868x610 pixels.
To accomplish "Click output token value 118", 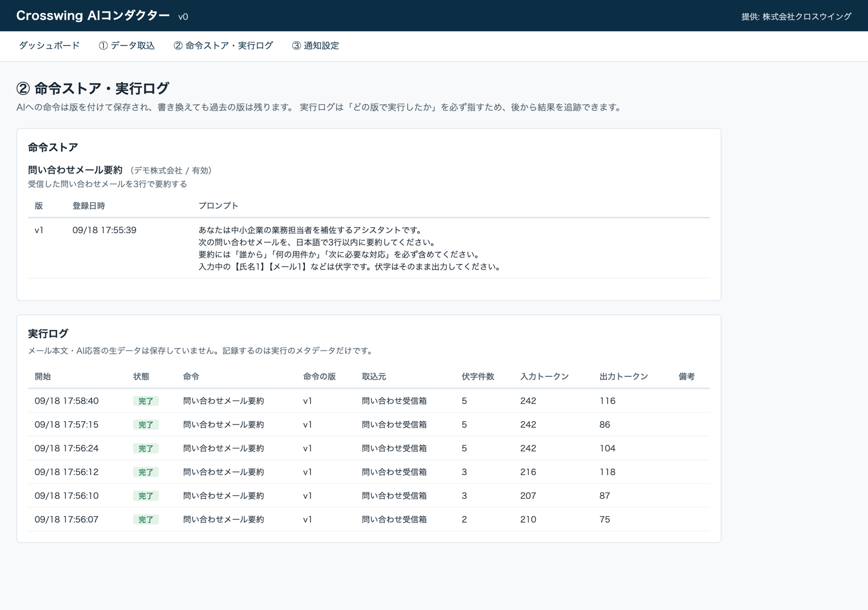I will pos(607,472).
